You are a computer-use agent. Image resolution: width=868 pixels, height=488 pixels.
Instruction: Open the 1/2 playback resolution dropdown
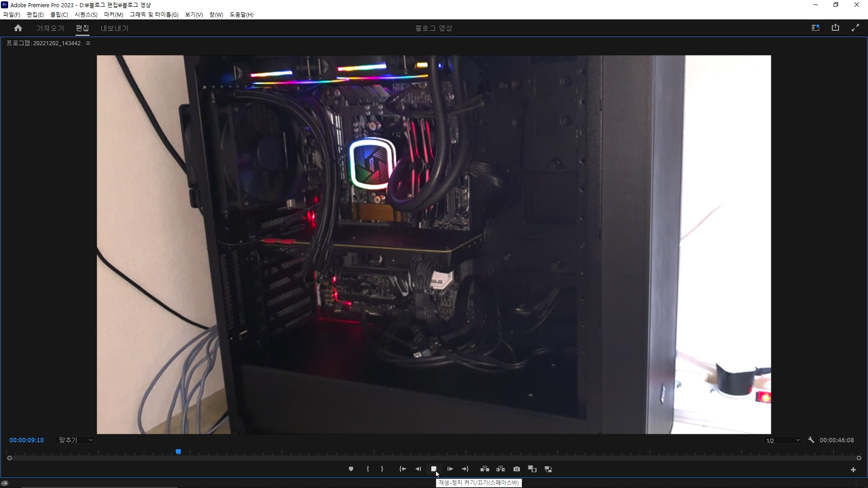pyautogui.click(x=783, y=441)
